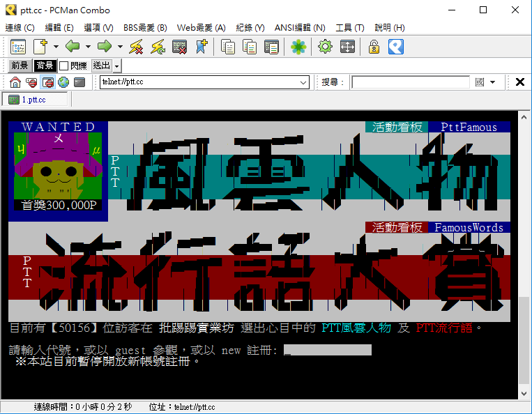The image size is (532, 414).
Task: Open dropdown arrow next to forward arrow
Action: click(120, 47)
